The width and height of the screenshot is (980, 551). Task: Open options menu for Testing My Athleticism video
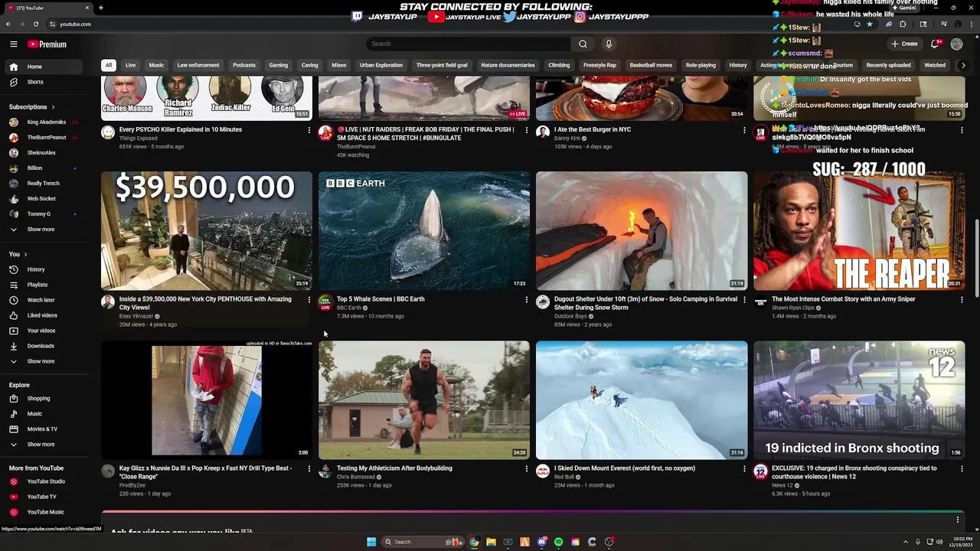pyautogui.click(x=526, y=469)
